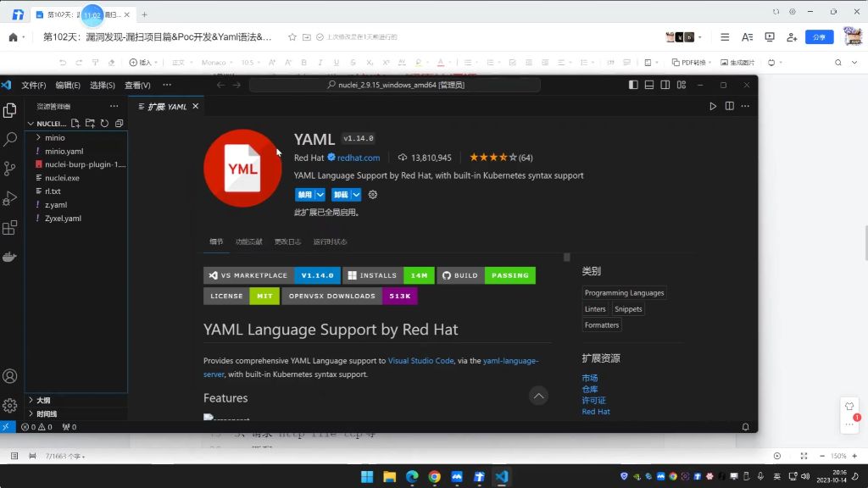Open the Manage gear in activity bar
Viewport: 868px width, 488px height.
coord(10,406)
